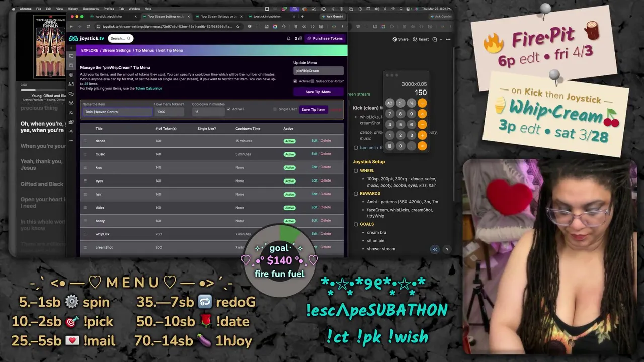The height and width of the screenshot is (362, 644).
Task: Toggle the Single Use? checkbox
Action: click(x=275, y=109)
